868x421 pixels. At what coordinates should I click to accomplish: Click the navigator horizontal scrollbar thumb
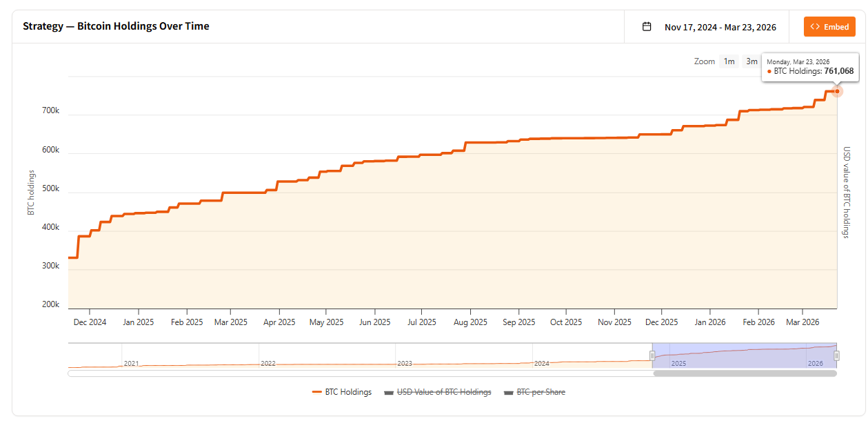point(745,373)
